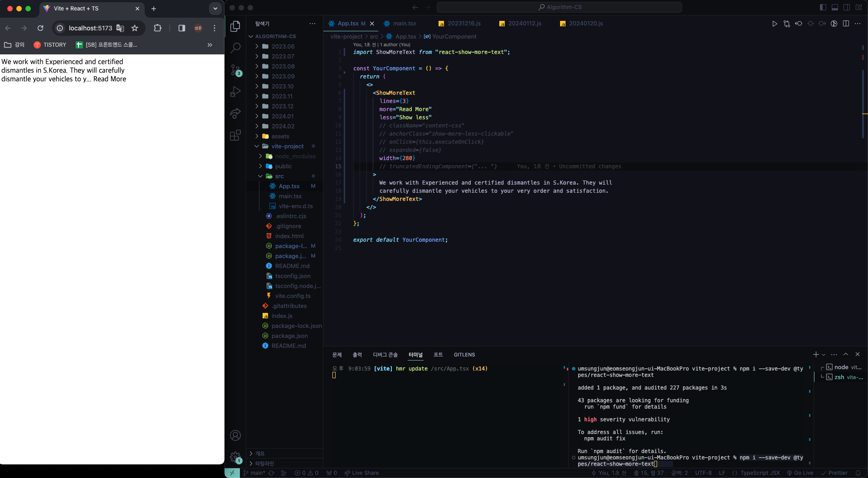Click UTF-8 encoding in status bar
868x478 pixels.
tap(703, 473)
